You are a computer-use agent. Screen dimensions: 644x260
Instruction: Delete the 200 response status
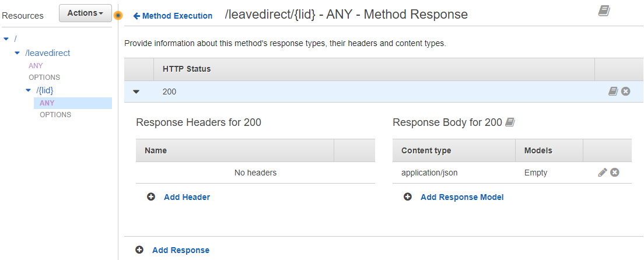[x=625, y=91]
